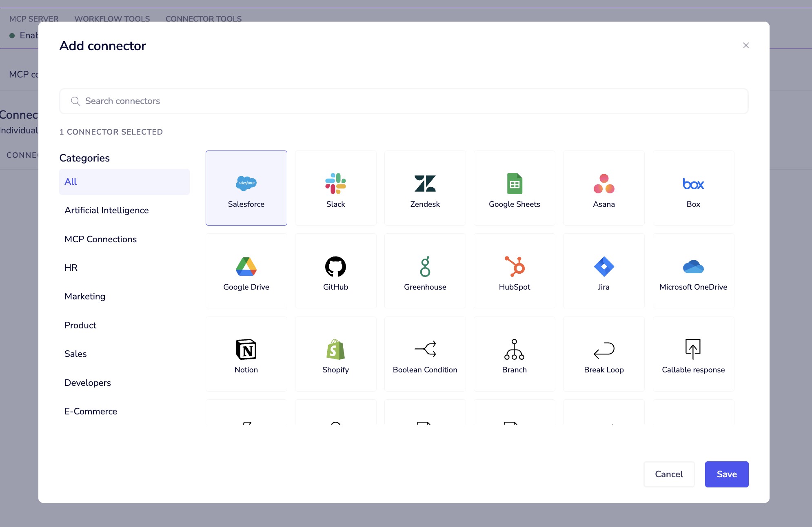Select the Google Sheets connector
The width and height of the screenshot is (812, 527).
tap(514, 188)
